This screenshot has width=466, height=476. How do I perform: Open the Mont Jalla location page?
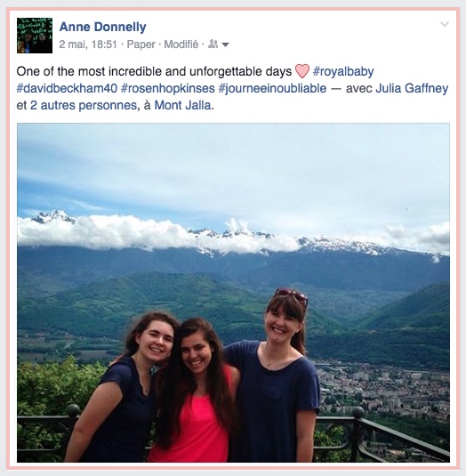tap(182, 105)
